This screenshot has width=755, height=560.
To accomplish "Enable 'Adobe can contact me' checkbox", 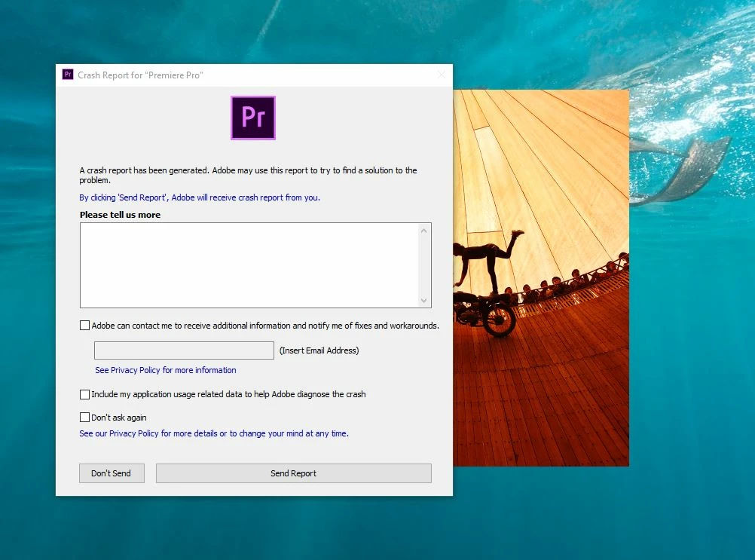I will 84,326.
